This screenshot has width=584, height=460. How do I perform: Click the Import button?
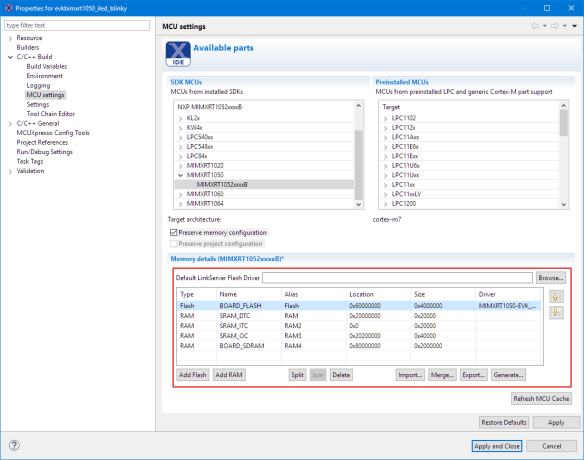point(410,375)
